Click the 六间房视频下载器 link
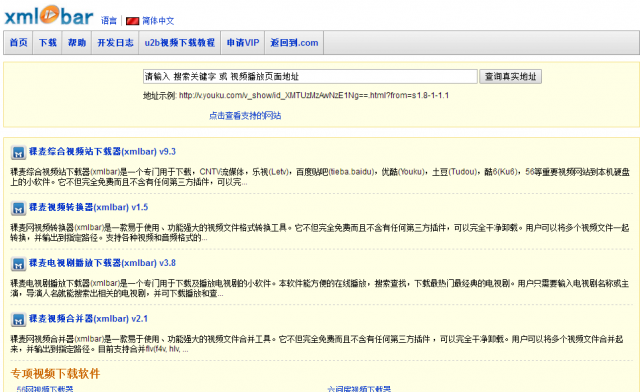The height and width of the screenshot is (392, 640). (x=359, y=389)
